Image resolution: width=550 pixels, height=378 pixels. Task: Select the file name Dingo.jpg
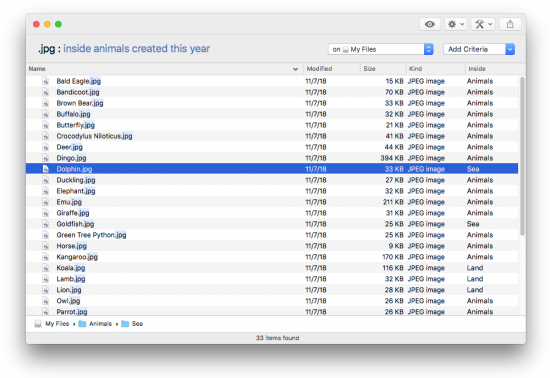(x=71, y=158)
